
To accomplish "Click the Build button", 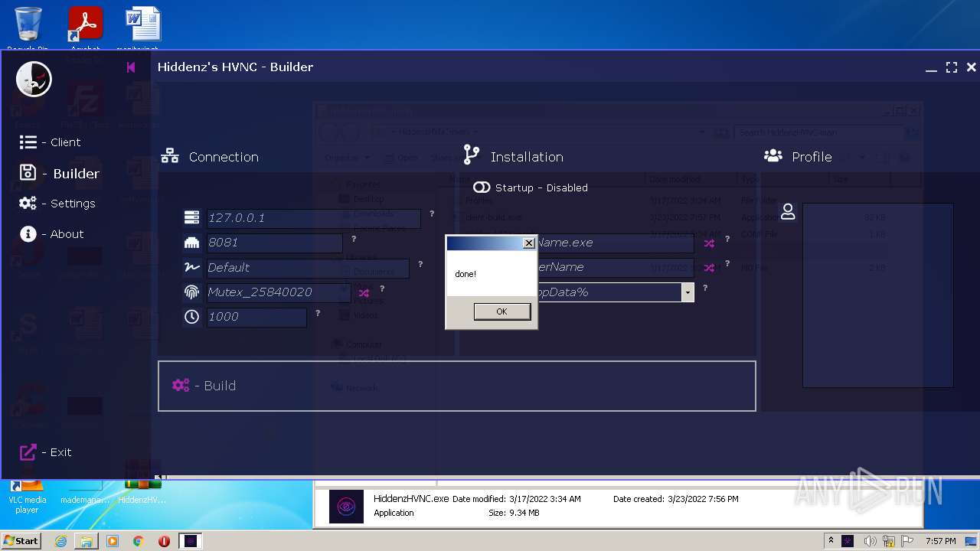I will click(x=457, y=386).
